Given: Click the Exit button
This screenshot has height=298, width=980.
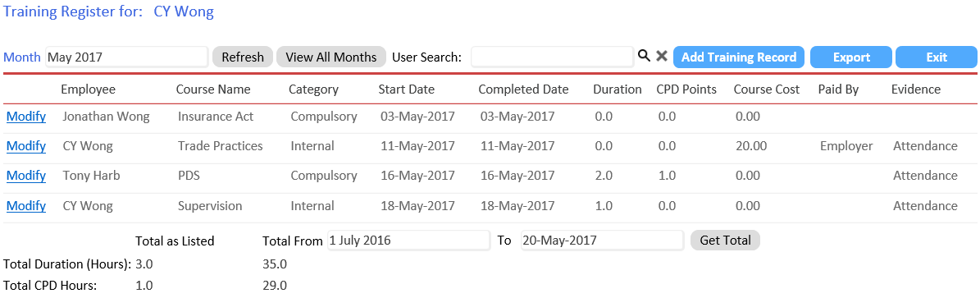Looking at the screenshot, I should pos(937,57).
